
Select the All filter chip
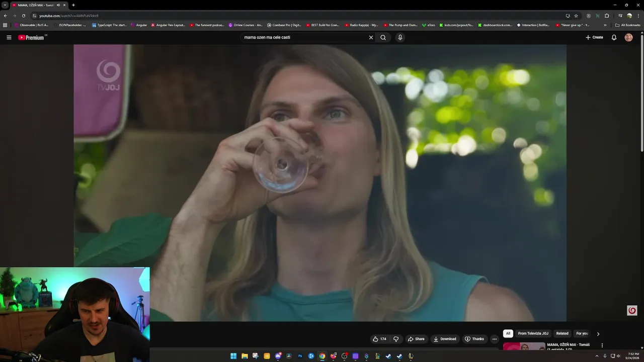(x=508, y=333)
